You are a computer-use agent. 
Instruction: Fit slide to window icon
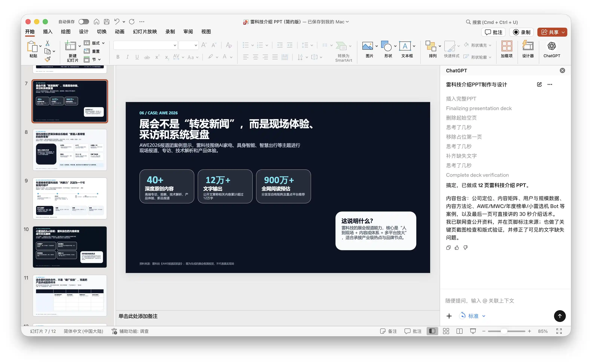pos(559,331)
